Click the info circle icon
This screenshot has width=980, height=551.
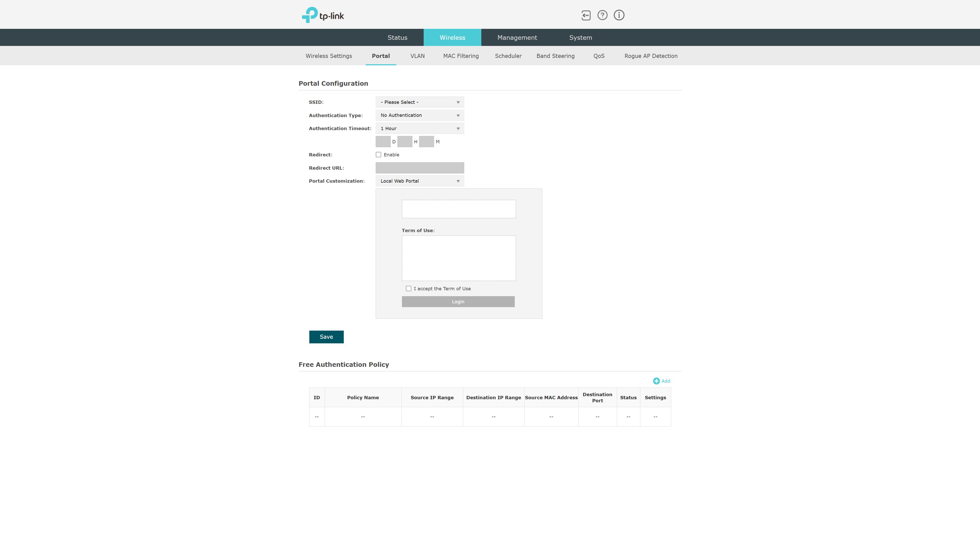pyautogui.click(x=619, y=15)
